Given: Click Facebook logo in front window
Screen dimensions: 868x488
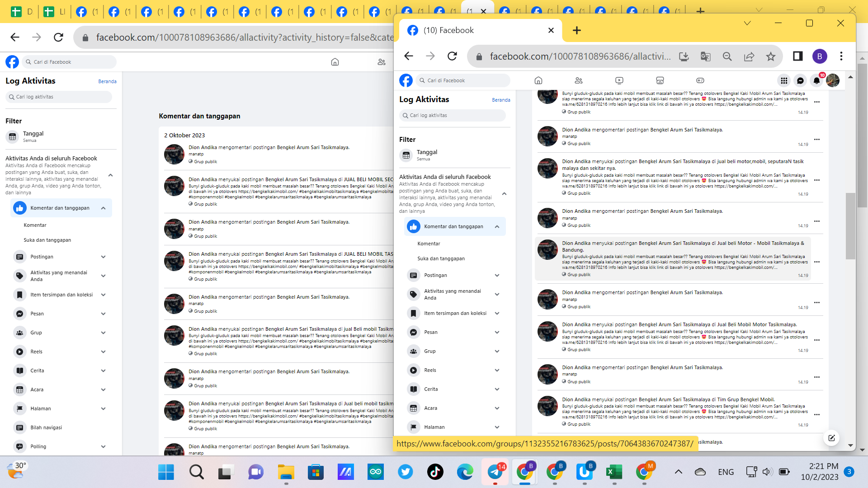Looking at the screenshot, I should tap(406, 80).
